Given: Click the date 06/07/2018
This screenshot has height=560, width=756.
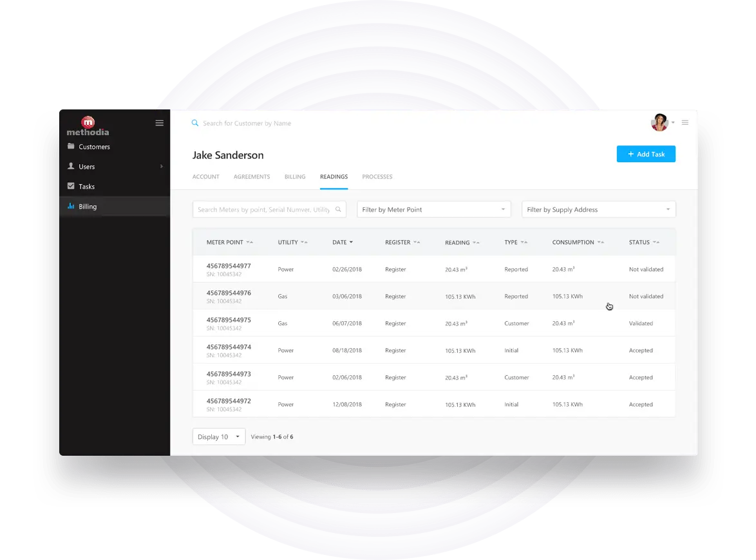Looking at the screenshot, I should tap(347, 323).
